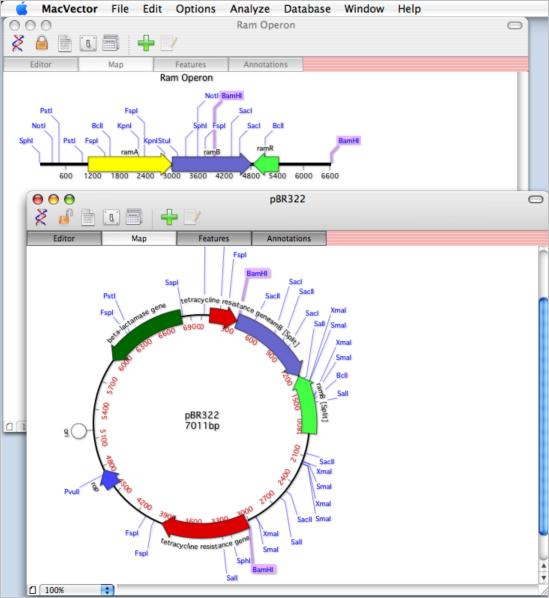This screenshot has height=598, width=549.
Task: Click the unlocked padlock icon in pBR322 window
Action: tap(65, 217)
